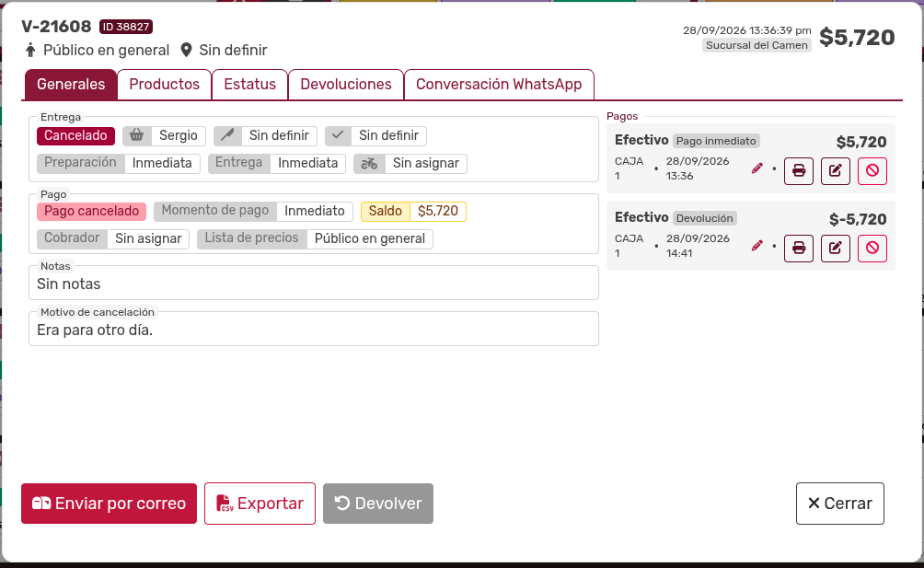Click the Cancelado status badge

[75, 135]
